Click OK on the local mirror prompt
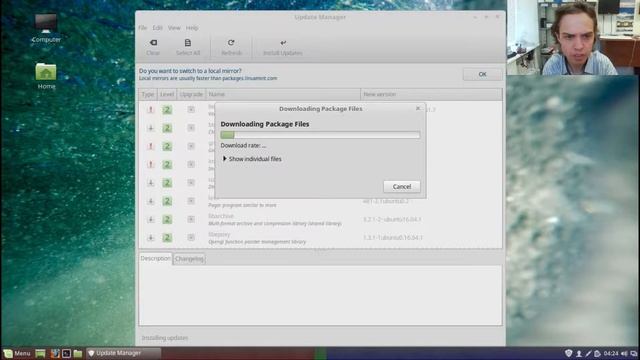This screenshot has width=640, height=360. (482, 74)
